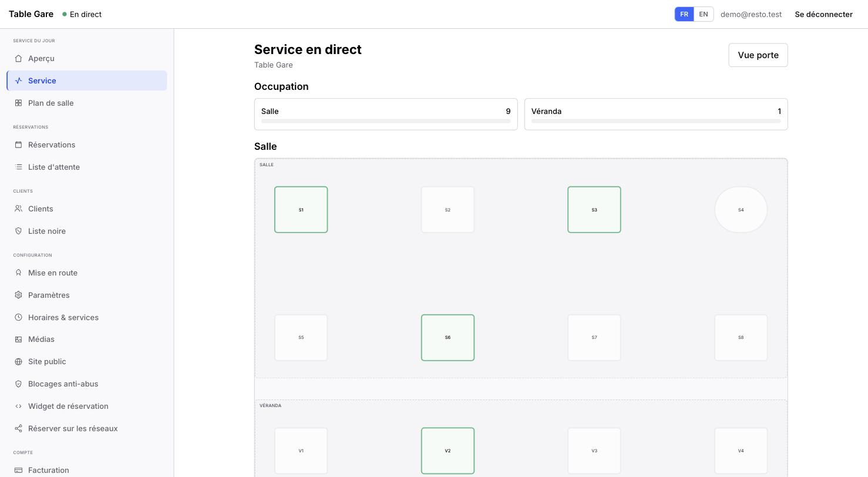Click the Site public globe icon

click(x=18, y=361)
